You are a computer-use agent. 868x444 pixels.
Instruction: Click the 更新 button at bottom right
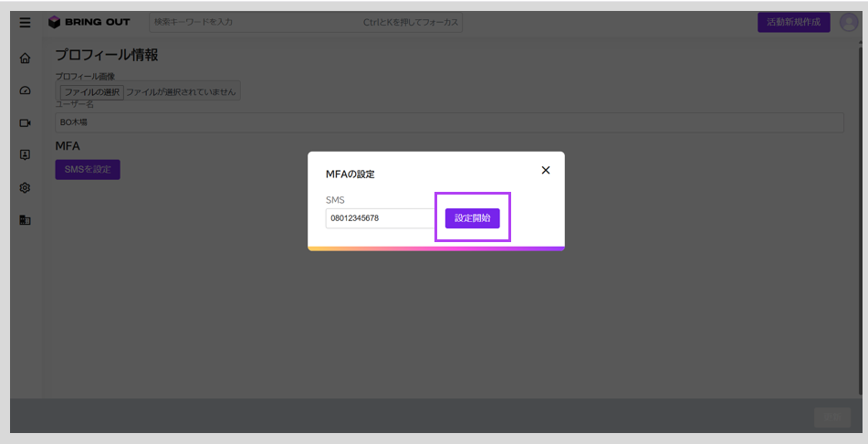pyautogui.click(x=832, y=417)
